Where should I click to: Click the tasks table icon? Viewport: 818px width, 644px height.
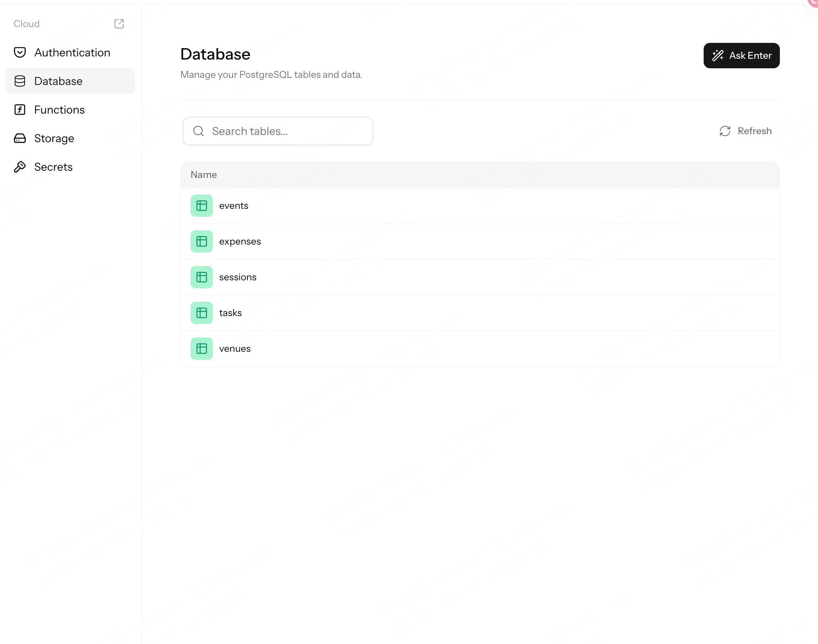coord(202,313)
